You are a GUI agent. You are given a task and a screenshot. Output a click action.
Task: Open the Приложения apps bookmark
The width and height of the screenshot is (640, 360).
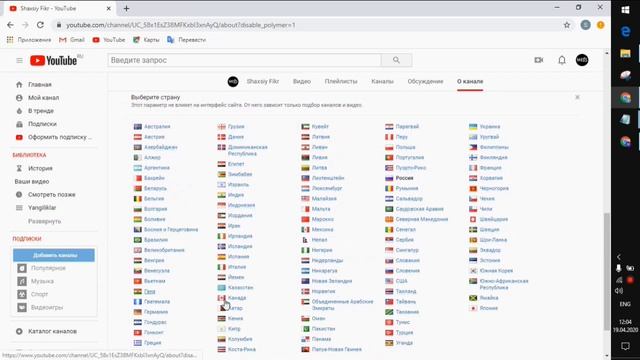(29, 40)
